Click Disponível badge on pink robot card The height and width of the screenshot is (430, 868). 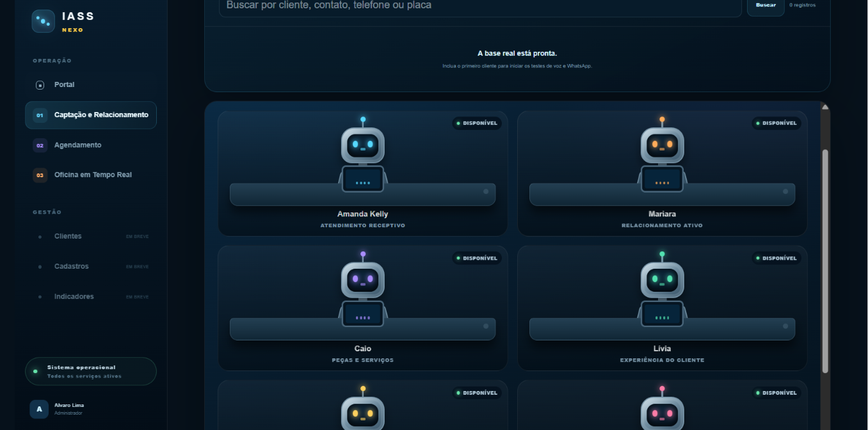coord(776,393)
